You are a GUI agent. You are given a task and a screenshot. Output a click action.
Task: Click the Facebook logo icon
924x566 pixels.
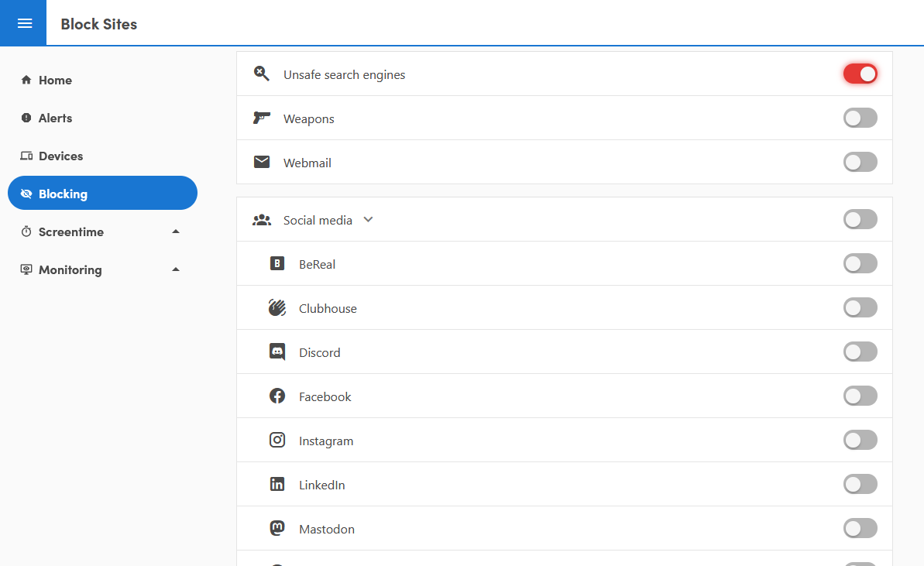pyautogui.click(x=277, y=396)
